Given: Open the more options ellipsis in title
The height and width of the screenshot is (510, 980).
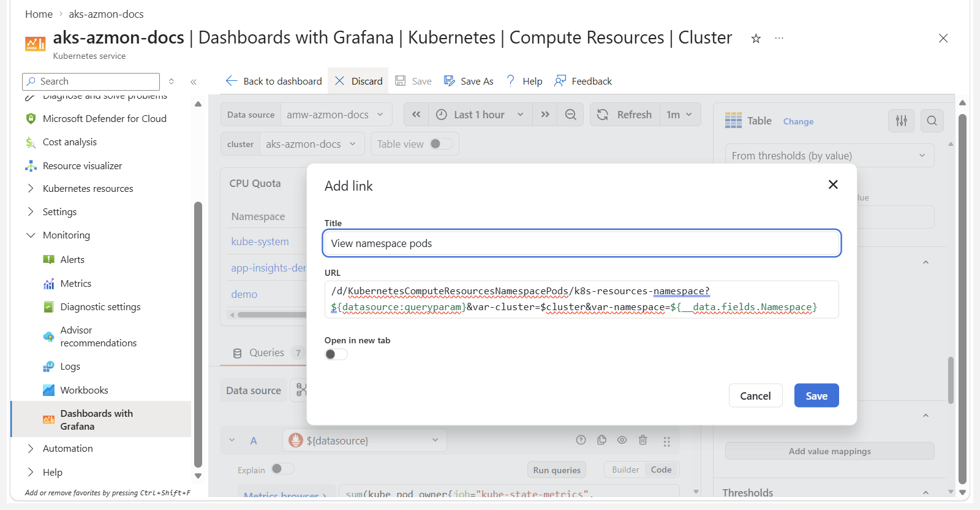Looking at the screenshot, I should pos(779,38).
